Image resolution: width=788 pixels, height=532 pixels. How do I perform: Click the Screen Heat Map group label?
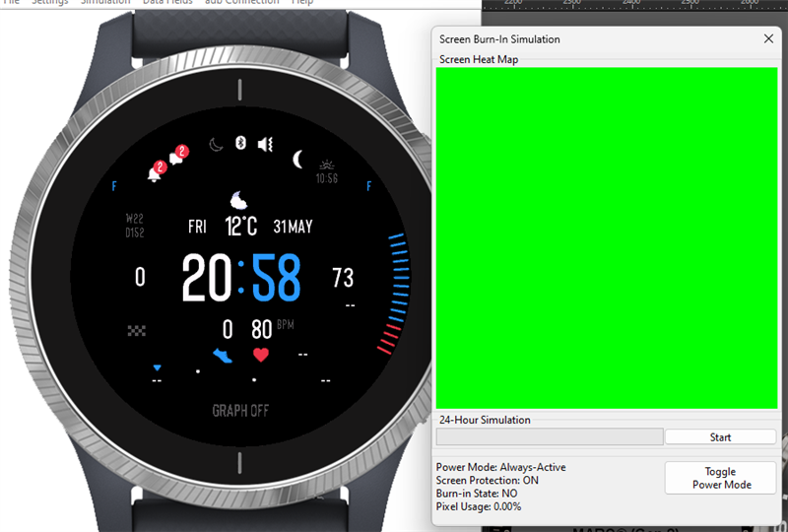[479, 59]
